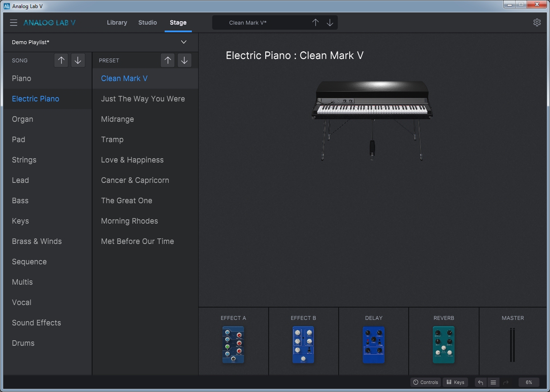Open the settings gear icon
550x392 pixels.
(x=537, y=22)
